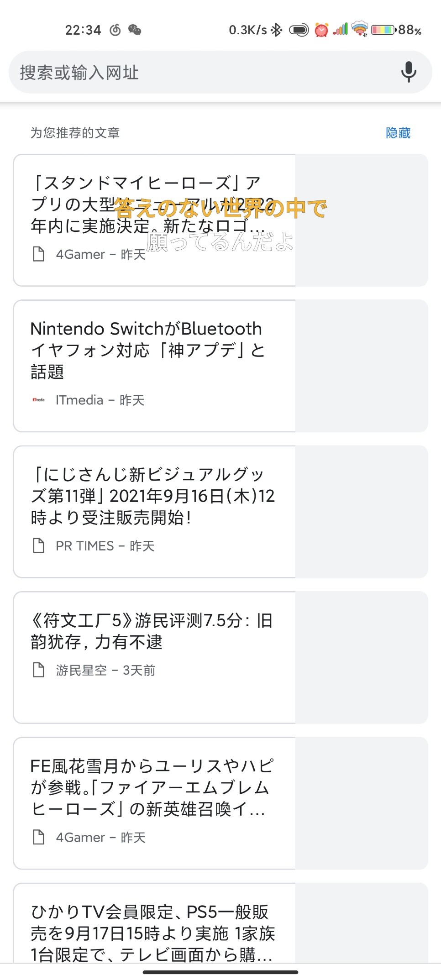The width and height of the screenshot is (441, 980).
Task: Tap the voice search microphone icon
Action: (409, 72)
